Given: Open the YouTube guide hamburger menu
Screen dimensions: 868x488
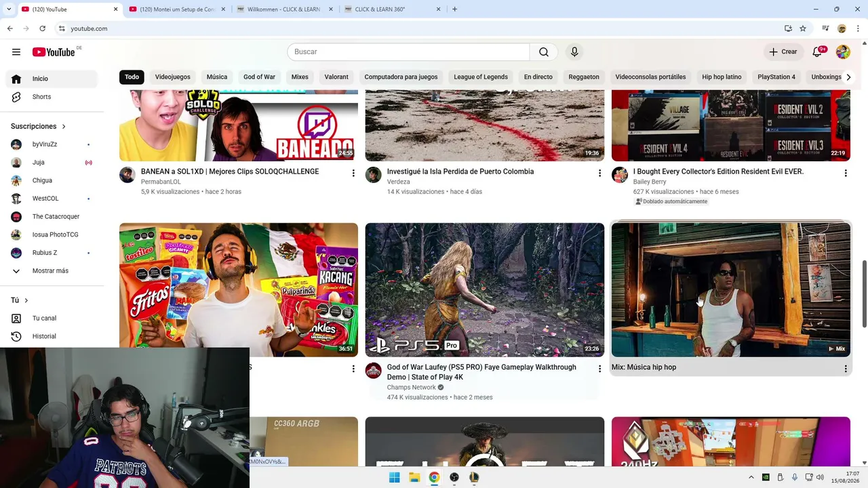Looking at the screenshot, I should pos(16,52).
